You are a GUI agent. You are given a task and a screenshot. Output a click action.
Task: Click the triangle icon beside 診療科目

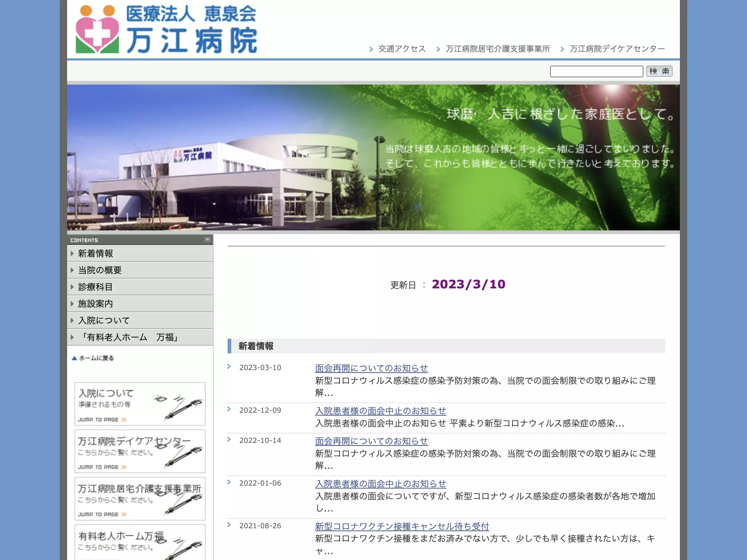72,287
